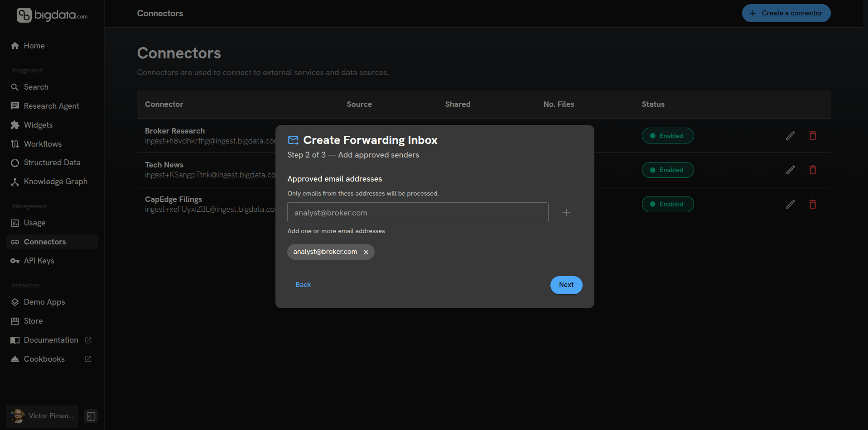Go Back to the previous step
This screenshot has width=868, height=430.
click(x=303, y=285)
